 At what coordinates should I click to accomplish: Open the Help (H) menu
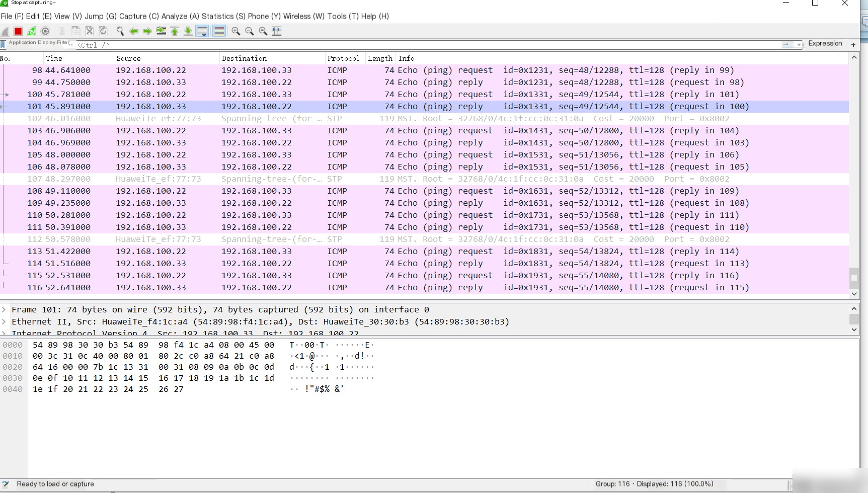point(375,16)
